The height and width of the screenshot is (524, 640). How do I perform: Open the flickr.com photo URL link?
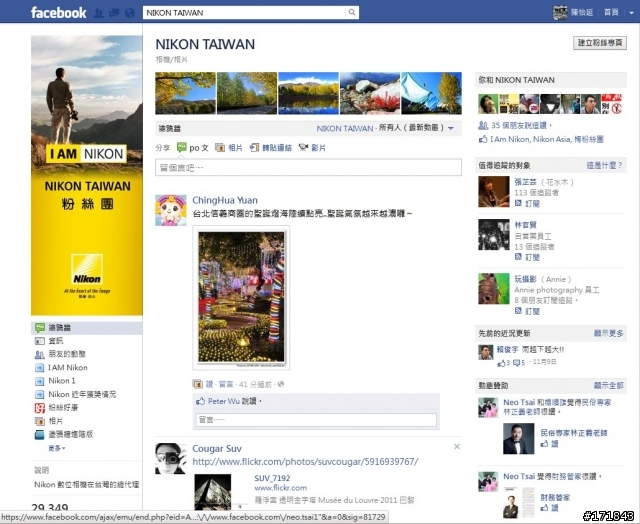click(305, 462)
